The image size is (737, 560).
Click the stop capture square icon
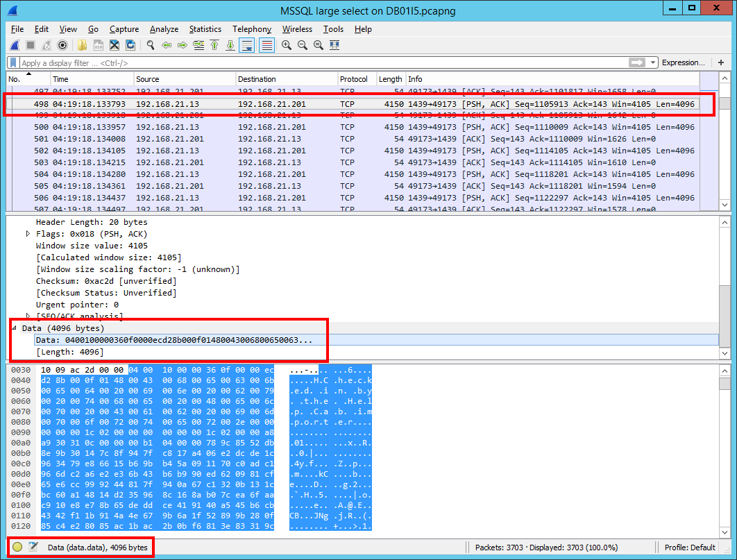pyautogui.click(x=31, y=45)
